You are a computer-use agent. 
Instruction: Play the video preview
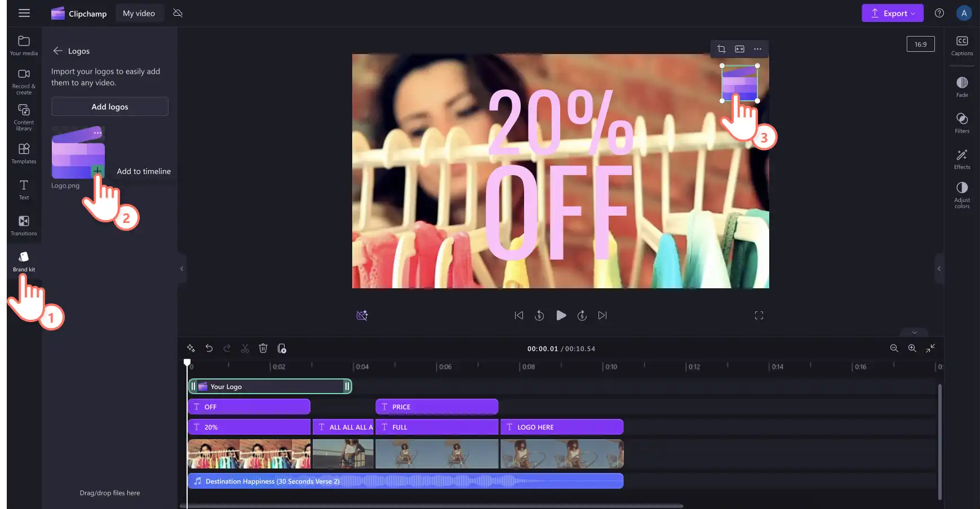tap(561, 315)
